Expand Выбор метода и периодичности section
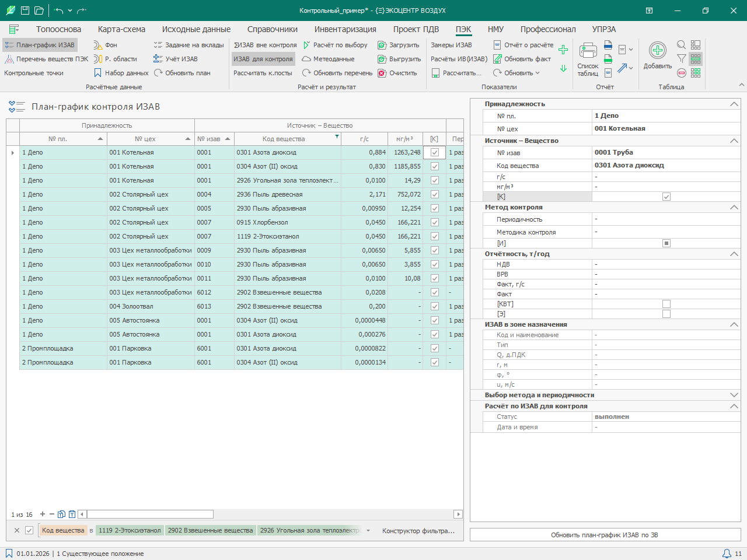This screenshot has width=747, height=560. 734,395
